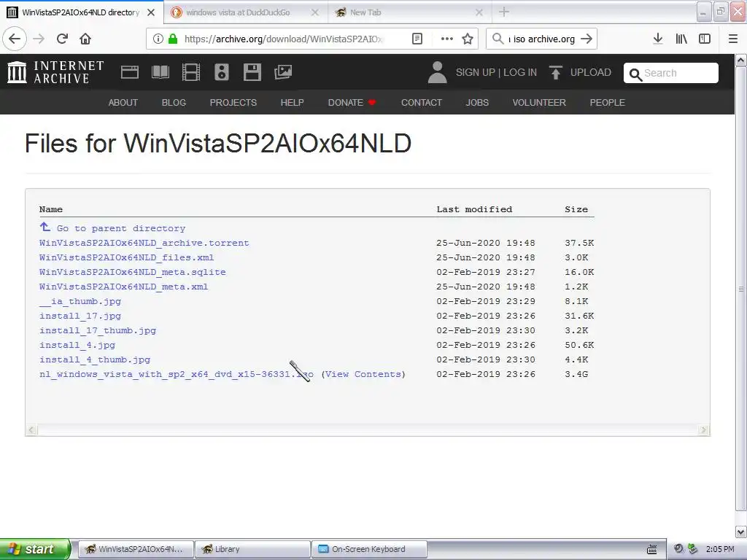Click the Internet Archive logo

[55, 72]
